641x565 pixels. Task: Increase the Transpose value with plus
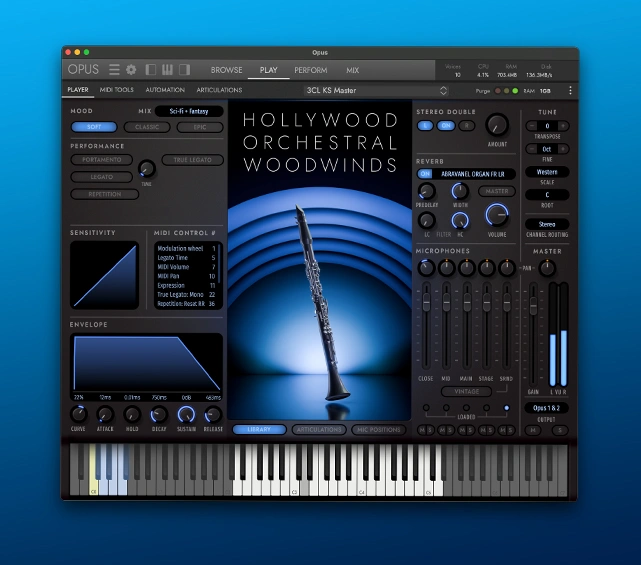(x=563, y=126)
